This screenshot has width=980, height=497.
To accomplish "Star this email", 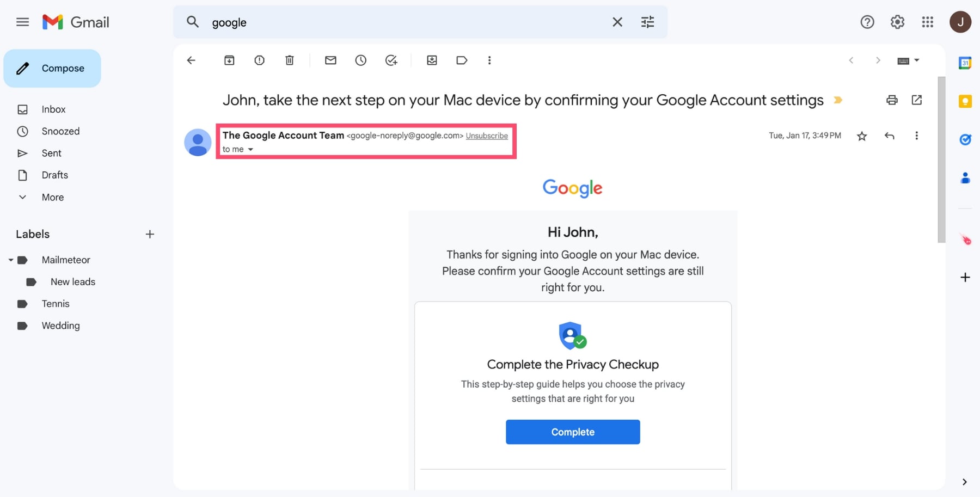I will click(862, 136).
